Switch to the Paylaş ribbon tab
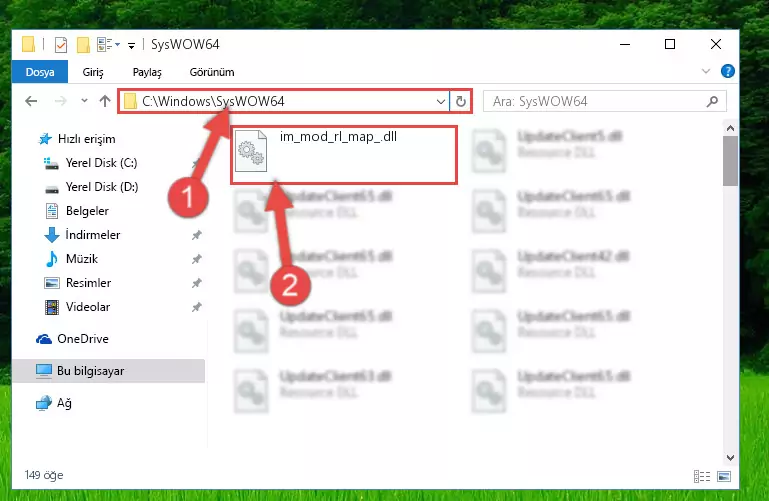 (x=147, y=72)
